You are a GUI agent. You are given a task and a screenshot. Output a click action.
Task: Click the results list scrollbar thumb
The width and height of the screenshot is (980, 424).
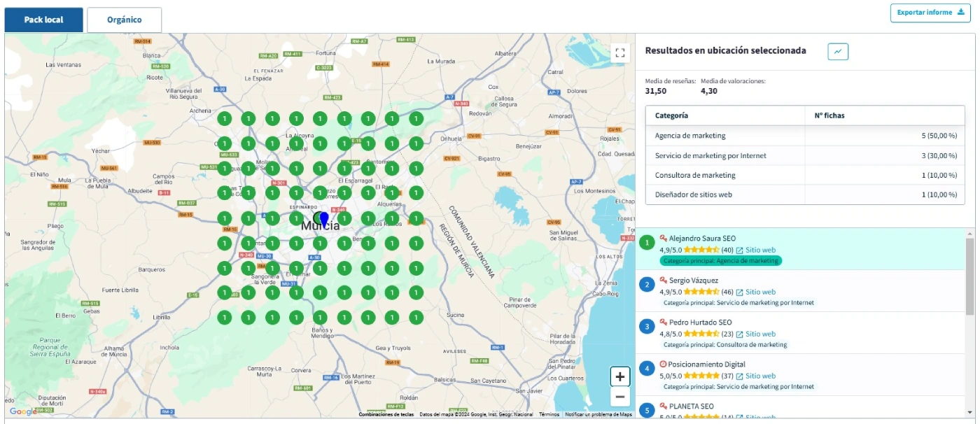969,276
